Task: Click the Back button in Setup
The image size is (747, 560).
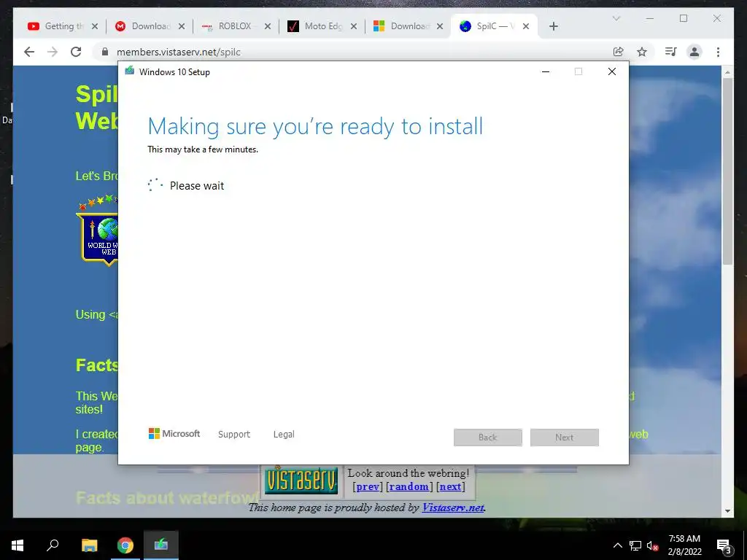Action: tap(488, 437)
